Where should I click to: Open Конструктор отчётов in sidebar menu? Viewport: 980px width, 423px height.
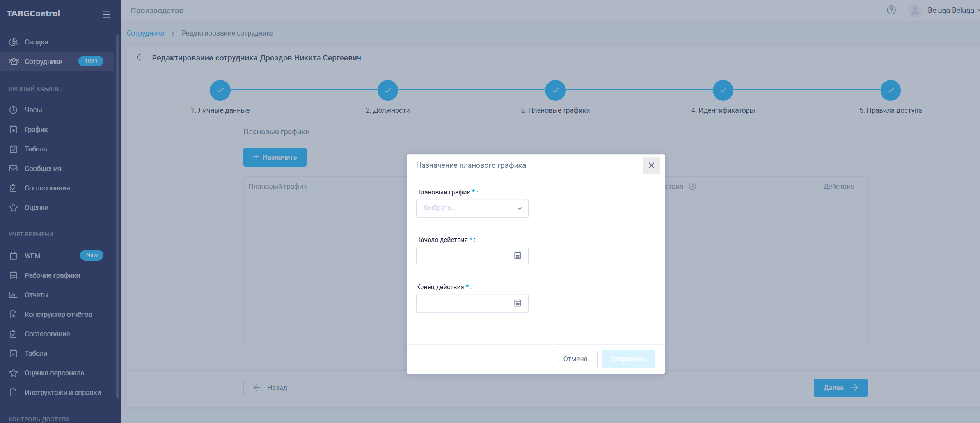pyautogui.click(x=58, y=315)
